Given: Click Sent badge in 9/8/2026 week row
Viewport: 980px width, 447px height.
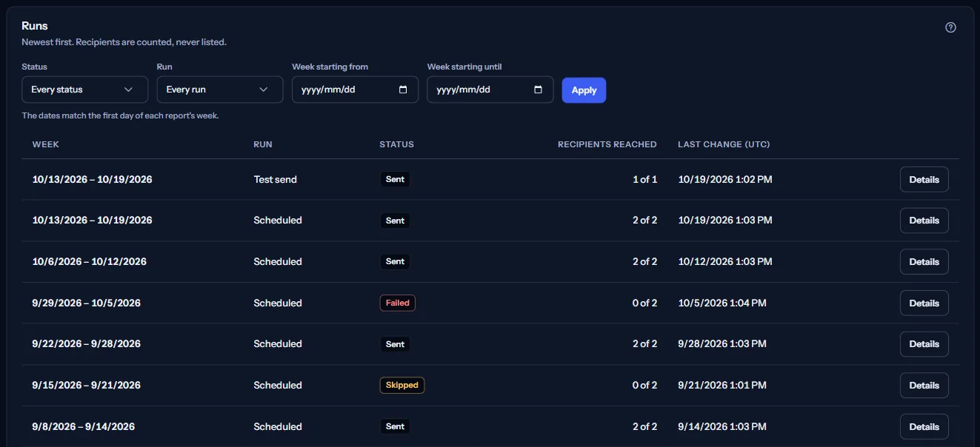Looking at the screenshot, I should (x=396, y=426).
